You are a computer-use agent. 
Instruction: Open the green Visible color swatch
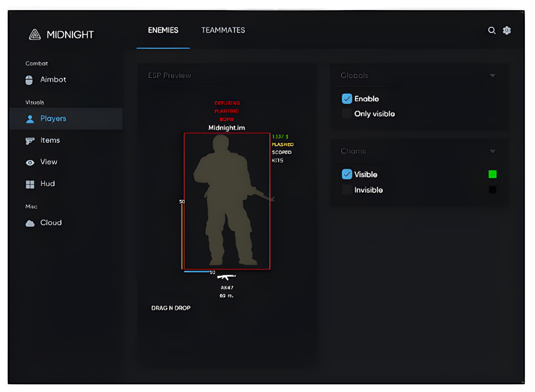492,174
